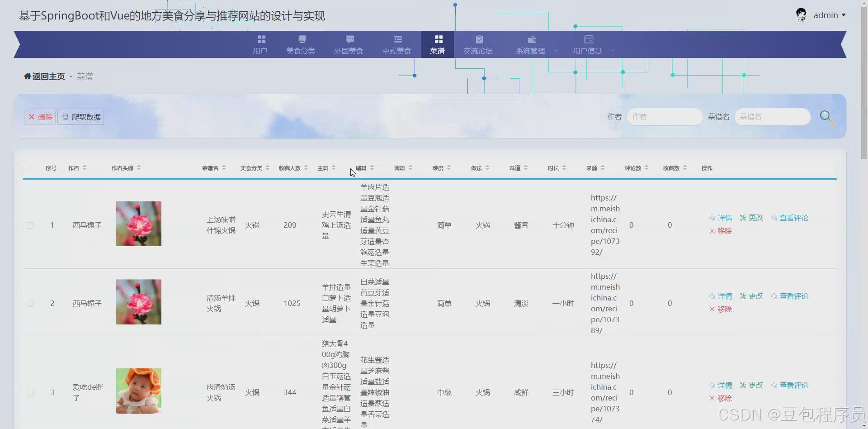Open source URL ending 10739​2/
The image size is (868, 429).
point(605,225)
